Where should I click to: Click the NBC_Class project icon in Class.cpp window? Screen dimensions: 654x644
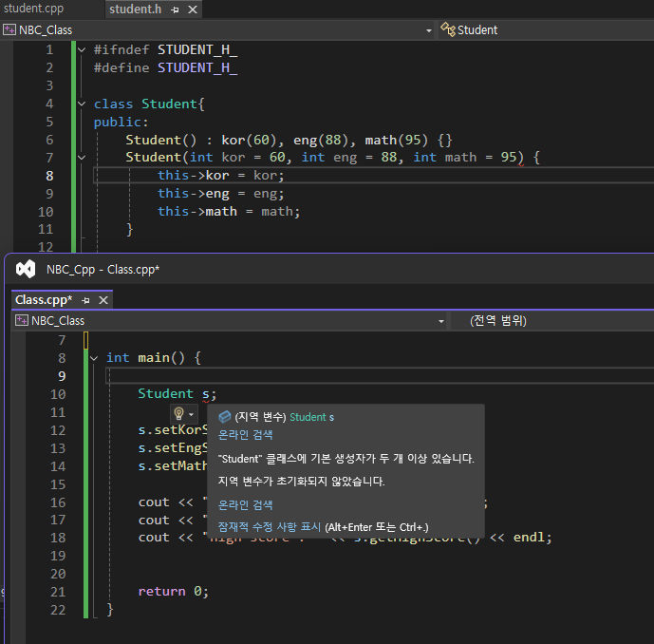[21, 320]
